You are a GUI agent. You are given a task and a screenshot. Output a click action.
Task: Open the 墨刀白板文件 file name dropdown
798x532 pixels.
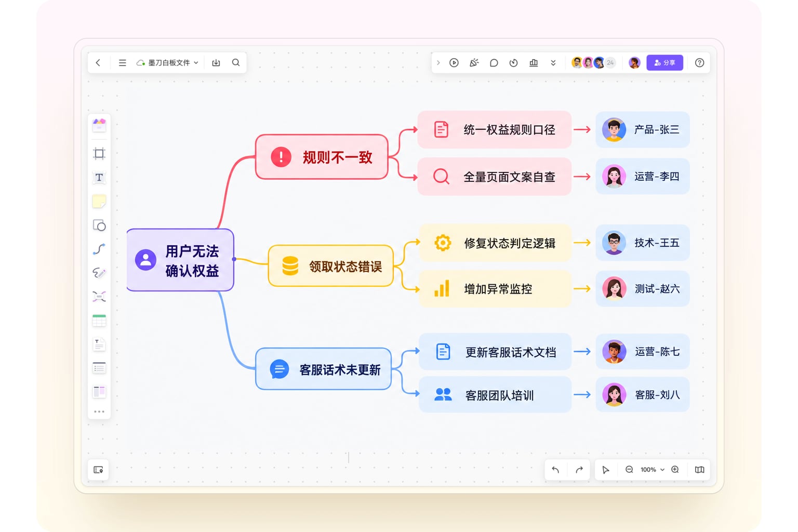167,63
